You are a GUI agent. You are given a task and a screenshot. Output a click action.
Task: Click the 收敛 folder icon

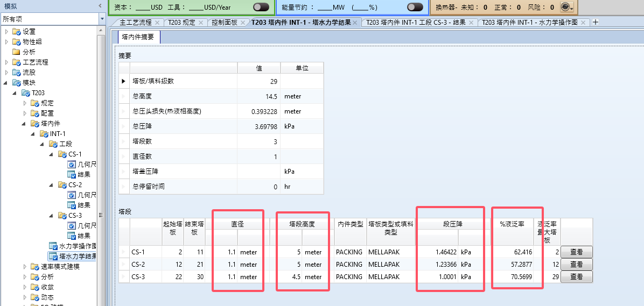click(x=34, y=287)
